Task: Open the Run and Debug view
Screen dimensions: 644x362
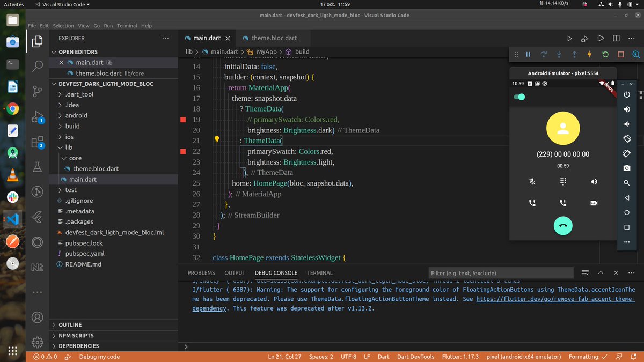Action: [x=38, y=116]
